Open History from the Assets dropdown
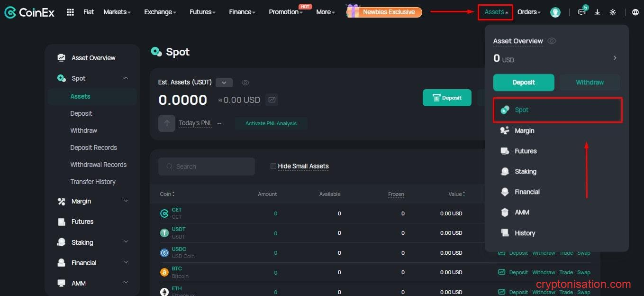 pyautogui.click(x=525, y=233)
